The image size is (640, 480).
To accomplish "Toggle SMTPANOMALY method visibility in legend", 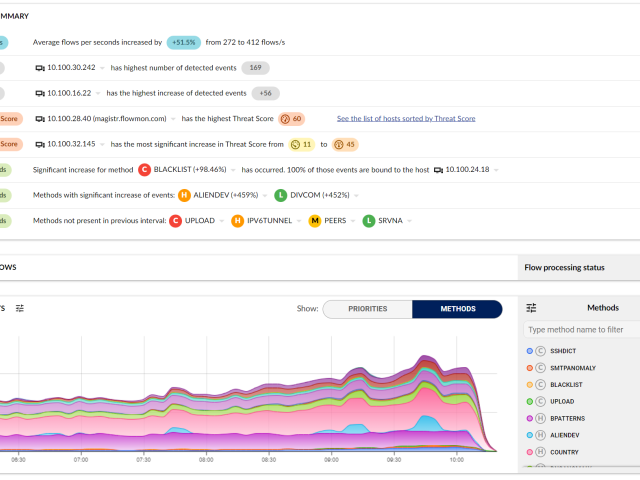I will tap(573, 368).
